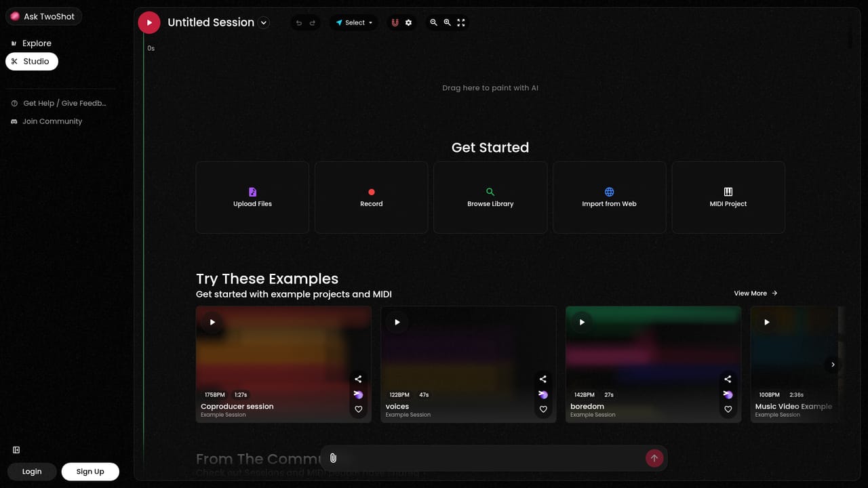Preview the Coproducer session example
The height and width of the screenshot is (488, 868).
click(212, 322)
